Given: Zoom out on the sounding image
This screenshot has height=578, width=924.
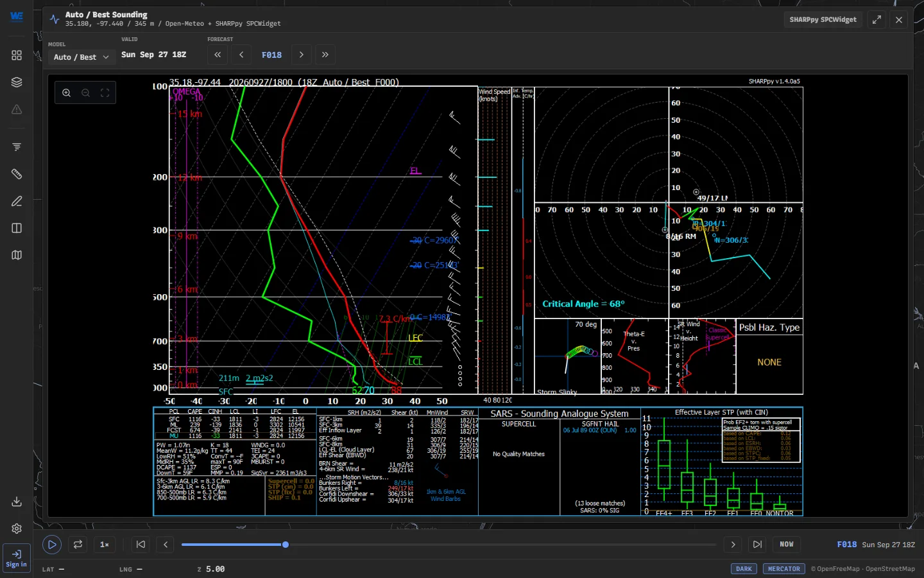Looking at the screenshot, I should coord(85,93).
